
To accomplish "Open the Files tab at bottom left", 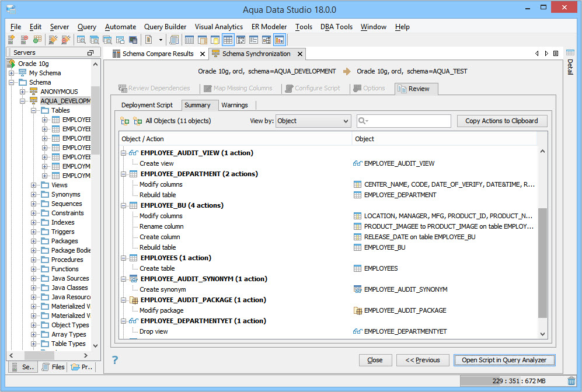I will point(53,367).
